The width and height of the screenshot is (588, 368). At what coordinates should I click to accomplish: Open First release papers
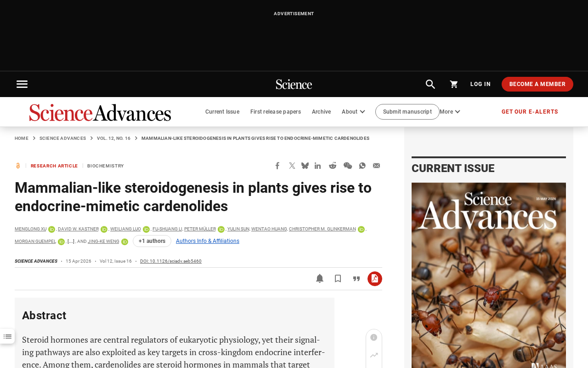[x=276, y=112]
